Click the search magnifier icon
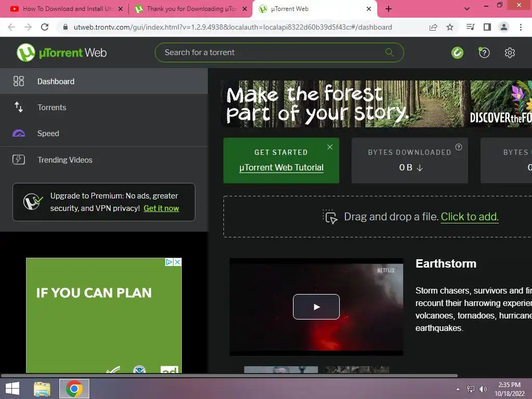 click(x=390, y=52)
